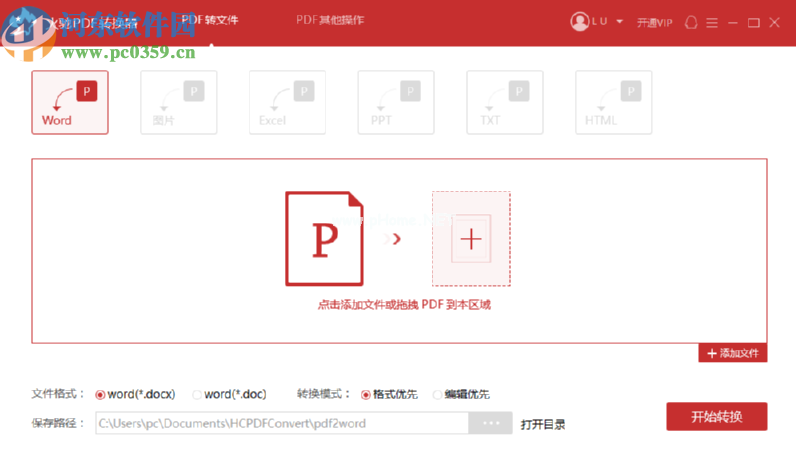Open QQ customer service penguin icon
Viewport: 796px width, 457px height.
[x=691, y=22]
